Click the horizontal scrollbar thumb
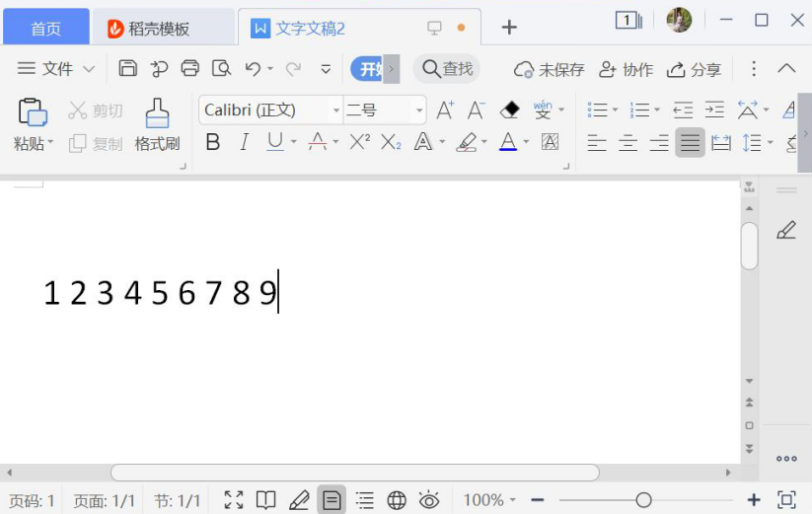Image resolution: width=812 pixels, height=514 pixels. click(x=355, y=473)
